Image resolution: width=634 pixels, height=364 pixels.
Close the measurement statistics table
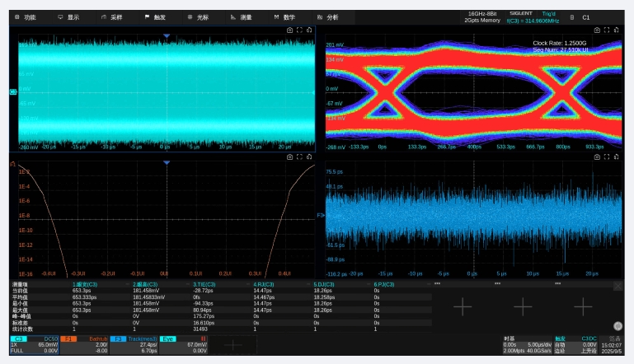click(618, 286)
